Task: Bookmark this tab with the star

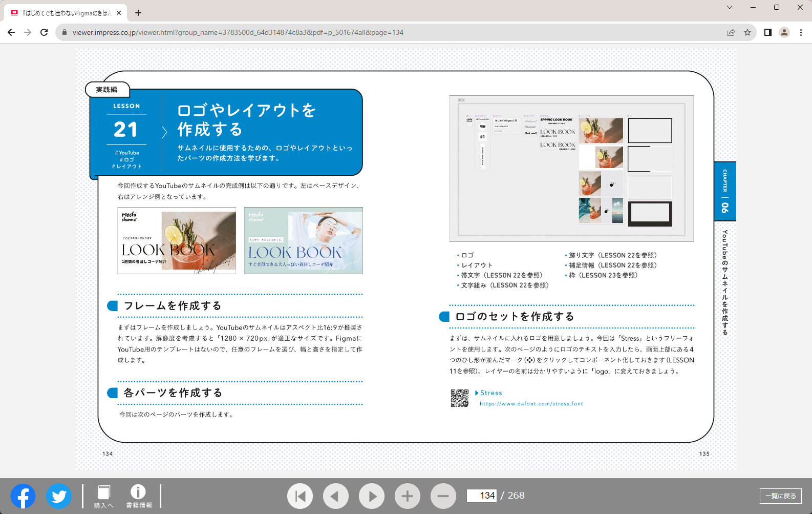Action: coord(747,32)
